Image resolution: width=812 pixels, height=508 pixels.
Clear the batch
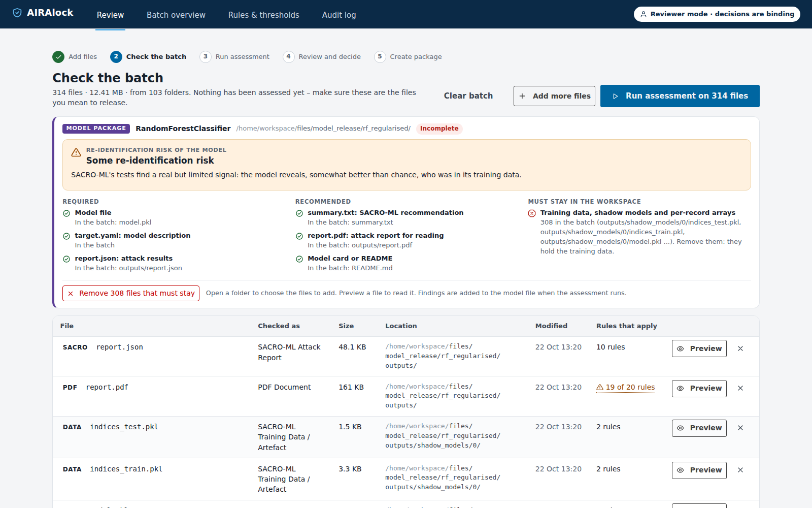click(468, 96)
